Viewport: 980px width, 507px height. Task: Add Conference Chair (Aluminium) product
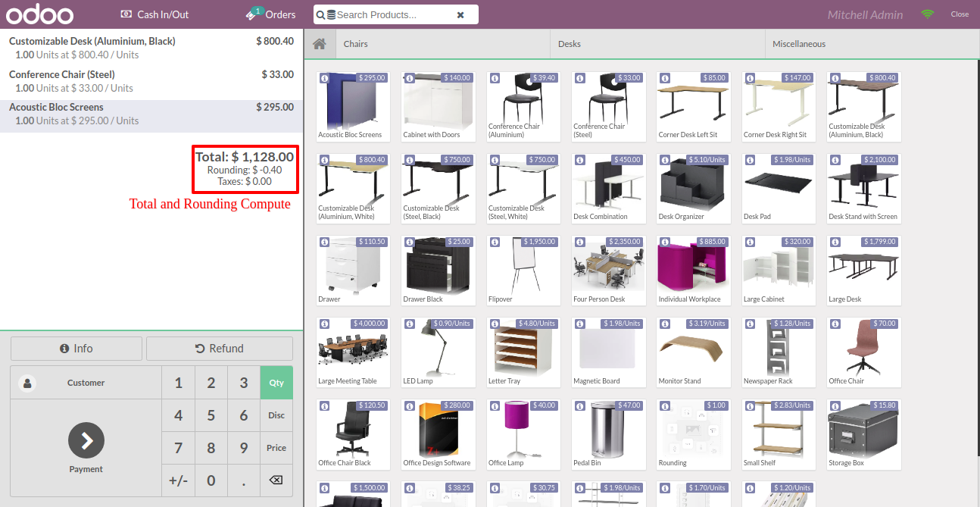523,107
